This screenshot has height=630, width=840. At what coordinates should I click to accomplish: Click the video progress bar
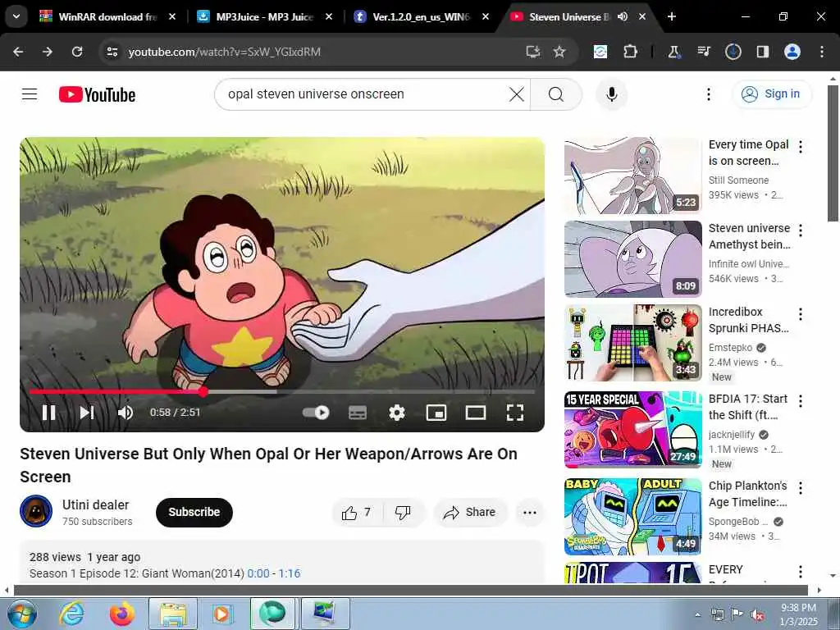(x=282, y=391)
